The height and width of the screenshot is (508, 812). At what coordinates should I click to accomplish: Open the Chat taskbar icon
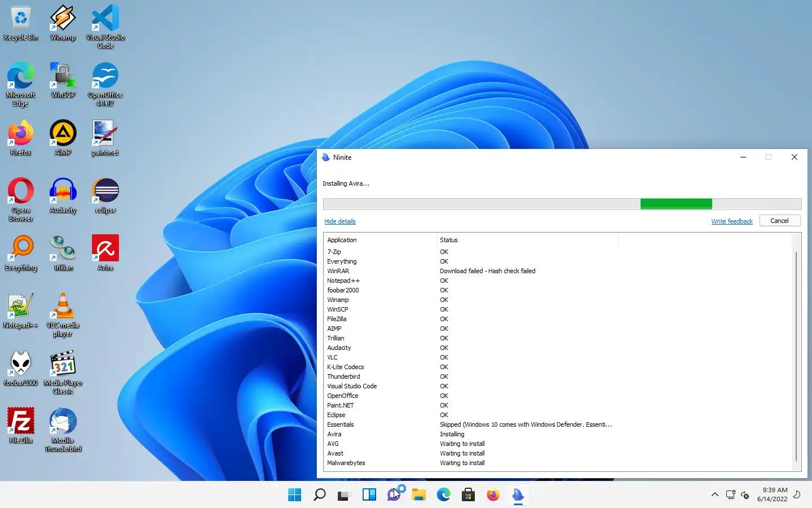pos(394,495)
